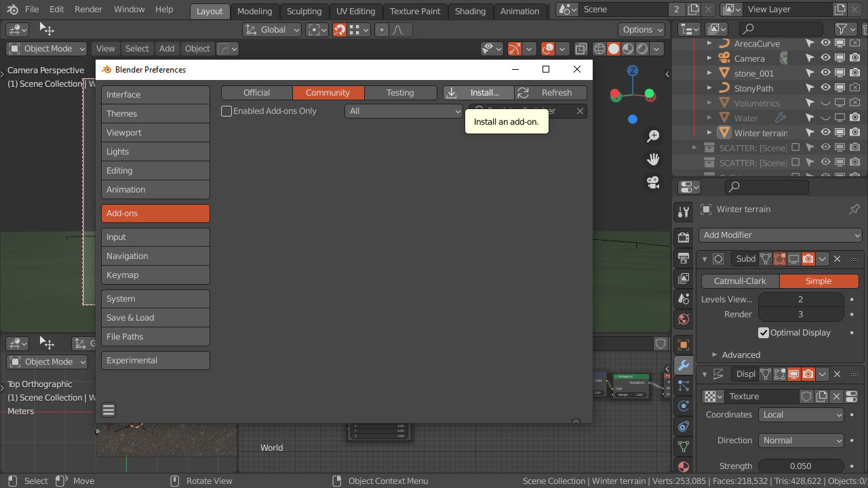The width and height of the screenshot is (868, 488).
Task: Open the World properties tab
Action: click(683, 319)
